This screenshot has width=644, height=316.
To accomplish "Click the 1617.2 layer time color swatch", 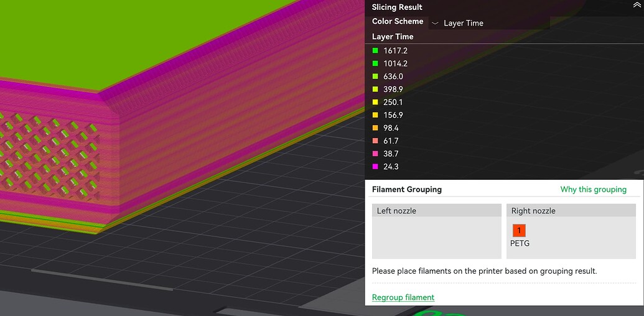I will pyautogui.click(x=375, y=51).
